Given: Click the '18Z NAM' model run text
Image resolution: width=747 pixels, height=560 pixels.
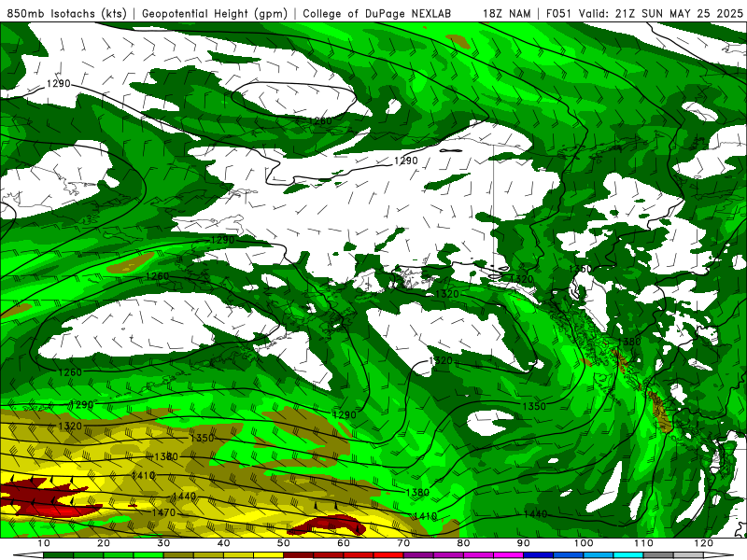Looking at the screenshot, I should pyautogui.click(x=506, y=13).
